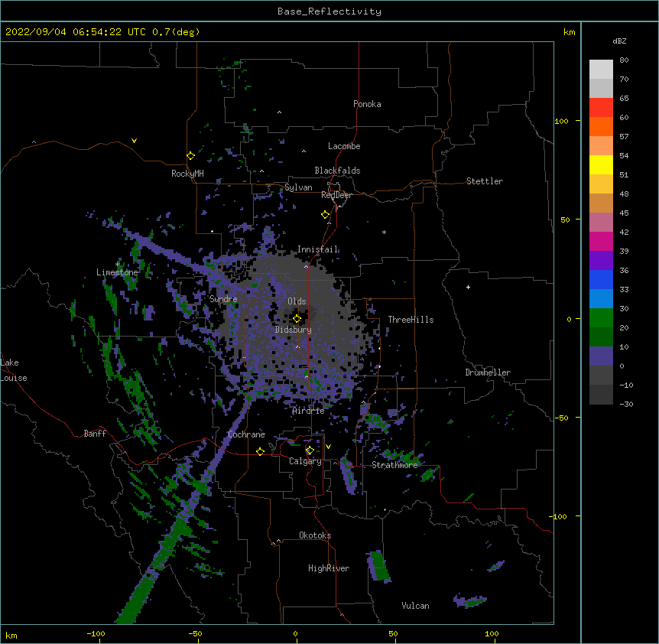This screenshot has width=659, height=644.
Task: Click the -100 tick on the bottom axis
Action: [96, 633]
